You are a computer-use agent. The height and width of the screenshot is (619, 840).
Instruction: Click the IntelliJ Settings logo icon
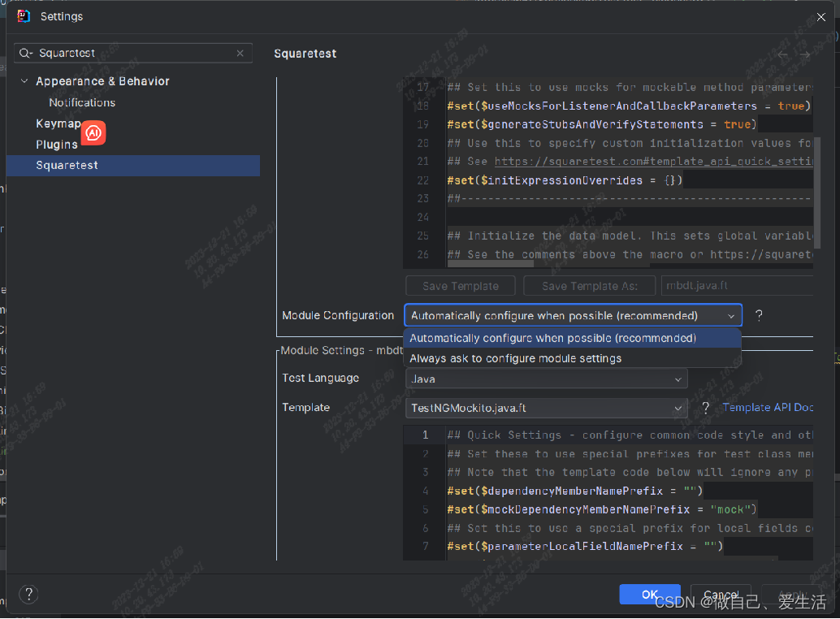click(24, 16)
